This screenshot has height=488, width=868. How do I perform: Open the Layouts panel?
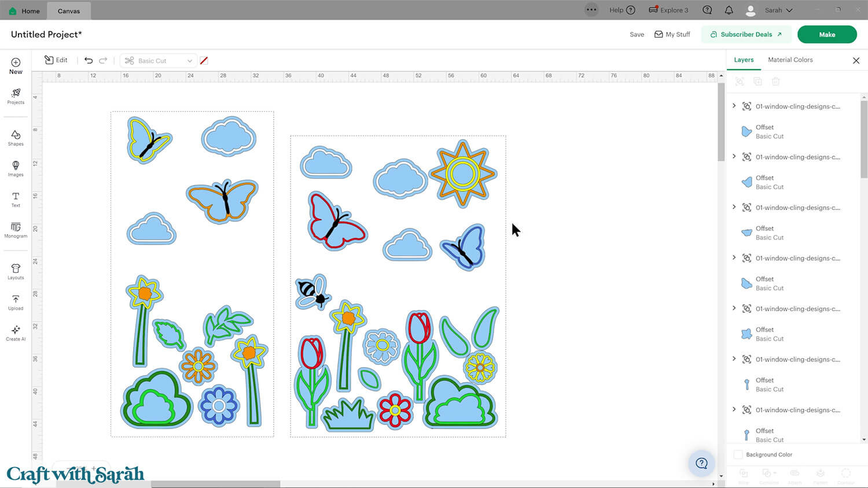pyautogui.click(x=16, y=271)
